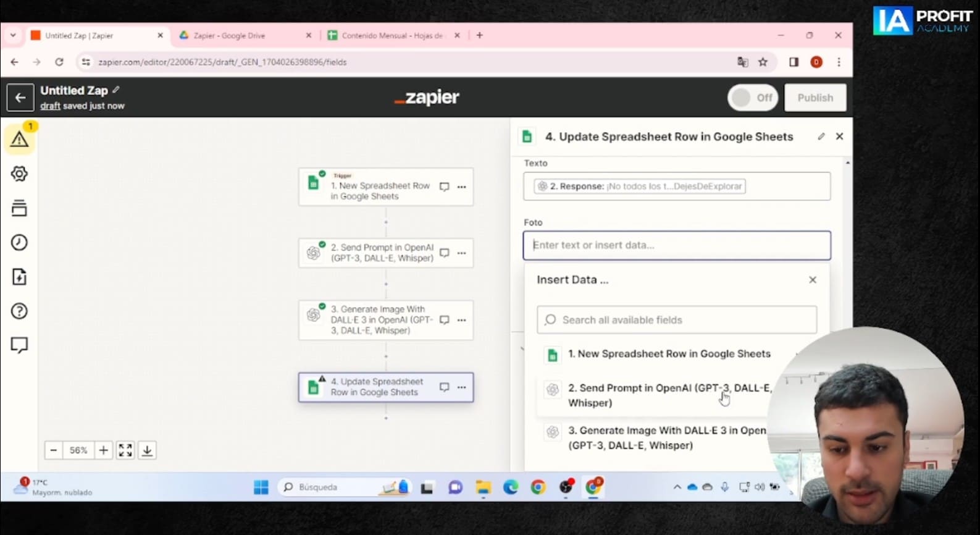Open the comment icon on step 1
The image size is (980, 535).
point(444,187)
